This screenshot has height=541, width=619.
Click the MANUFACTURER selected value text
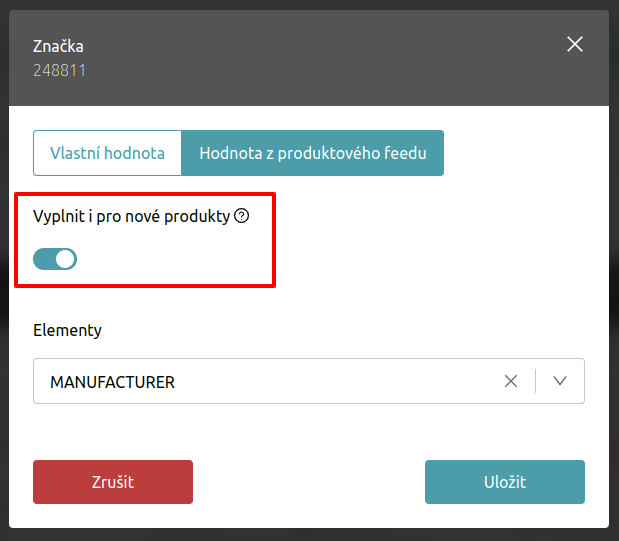(x=112, y=382)
